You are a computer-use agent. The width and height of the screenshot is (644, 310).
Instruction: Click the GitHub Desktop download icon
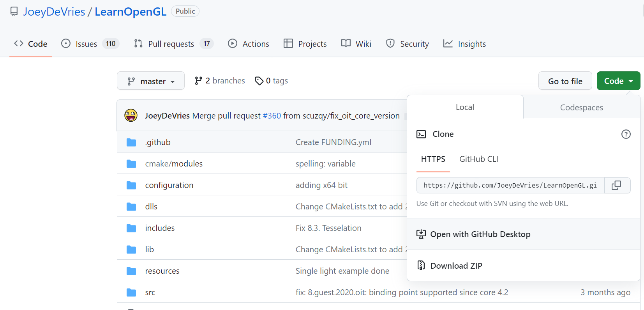pyautogui.click(x=421, y=234)
